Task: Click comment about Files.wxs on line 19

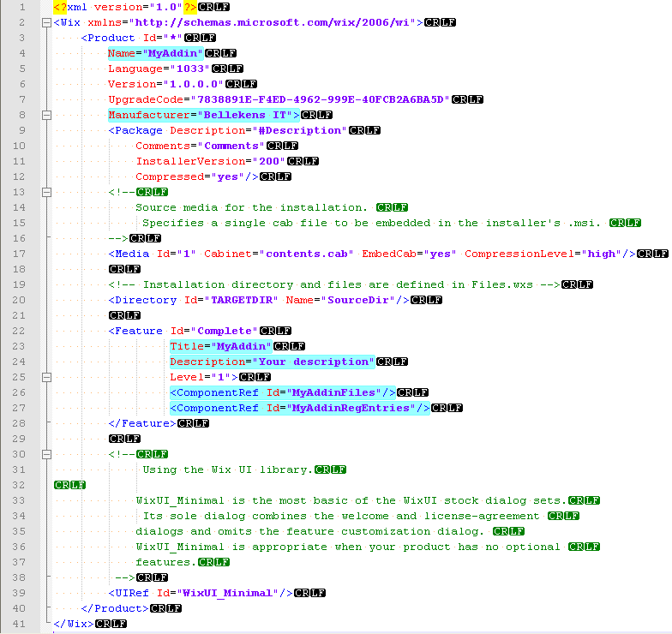Action: click(334, 284)
